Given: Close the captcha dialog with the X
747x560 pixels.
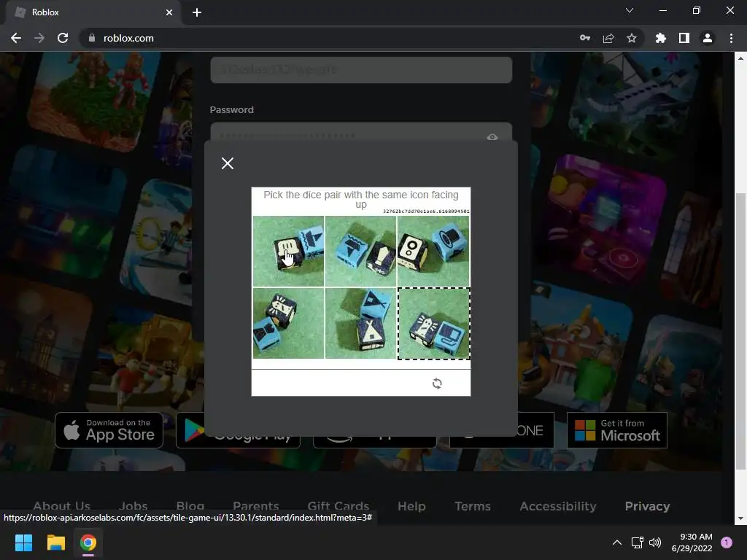Looking at the screenshot, I should click(x=228, y=163).
